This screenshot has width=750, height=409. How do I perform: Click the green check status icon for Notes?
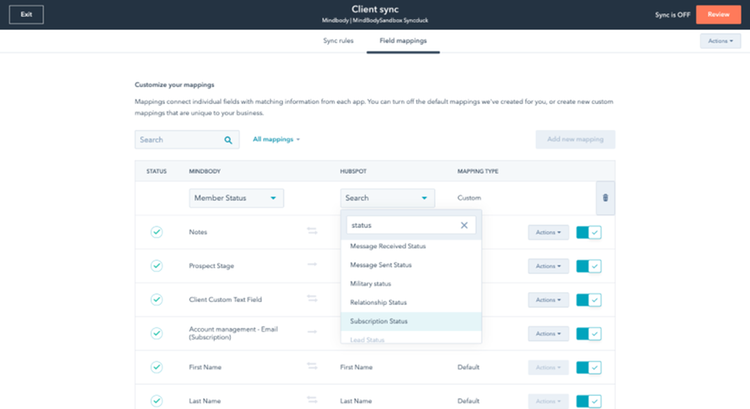tap(156, 232)
